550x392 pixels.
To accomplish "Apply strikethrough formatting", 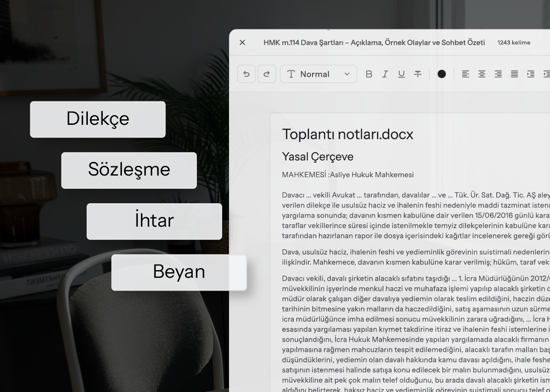I will coord(418,74).
